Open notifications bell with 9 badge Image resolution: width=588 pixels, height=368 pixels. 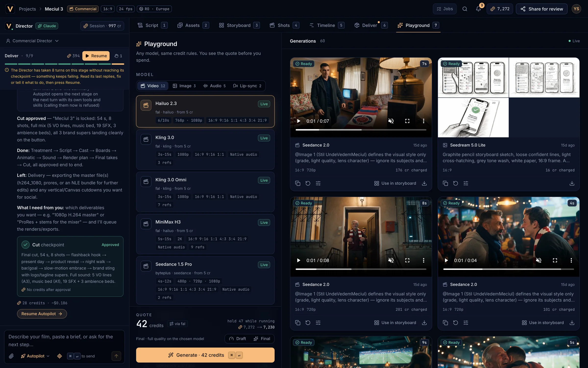[478, 9]
